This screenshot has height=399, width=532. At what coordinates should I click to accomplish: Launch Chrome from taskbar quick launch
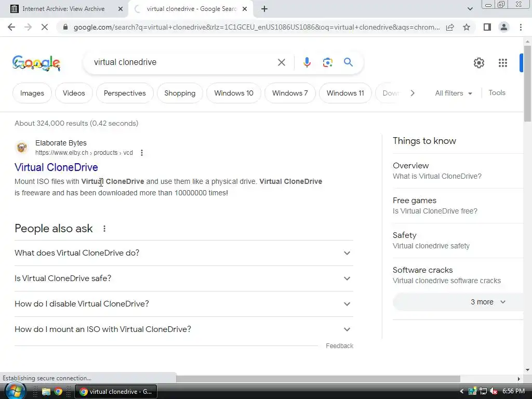tap(58, 392)
